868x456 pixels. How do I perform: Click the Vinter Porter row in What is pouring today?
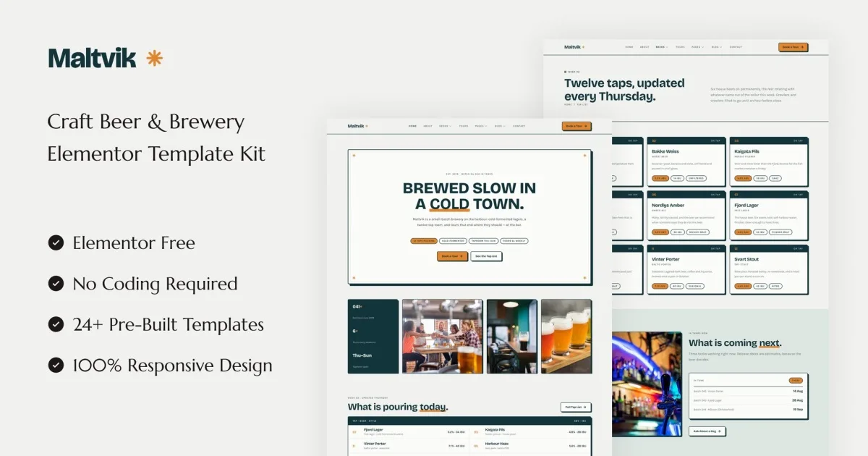pos(408,445)
